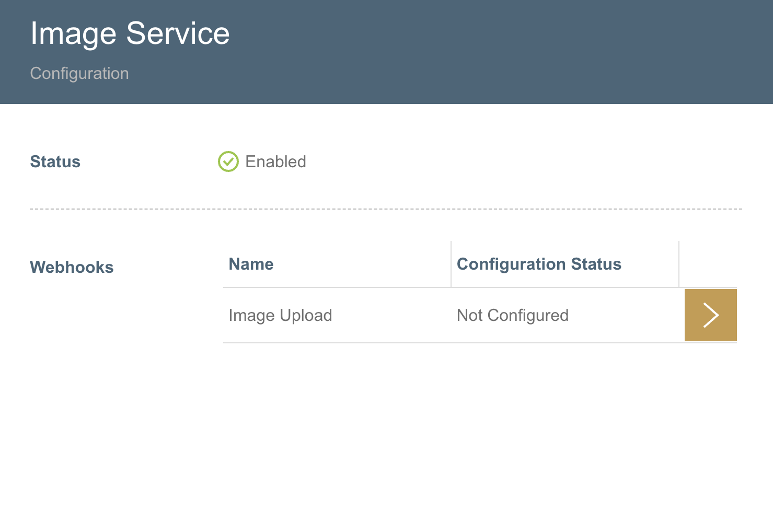Click the Configuration subtitle in header
Viewport: 773px width, 532px height.
[x=79, y=73]
